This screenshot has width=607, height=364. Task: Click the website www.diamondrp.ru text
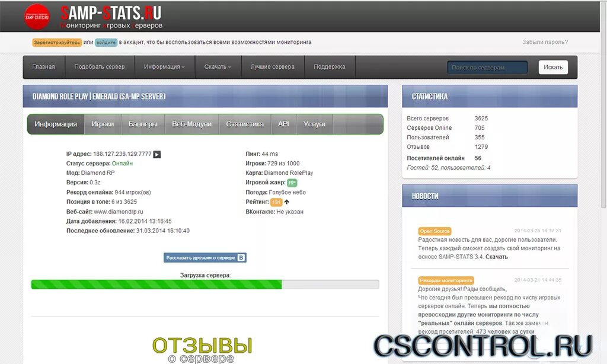119,212
